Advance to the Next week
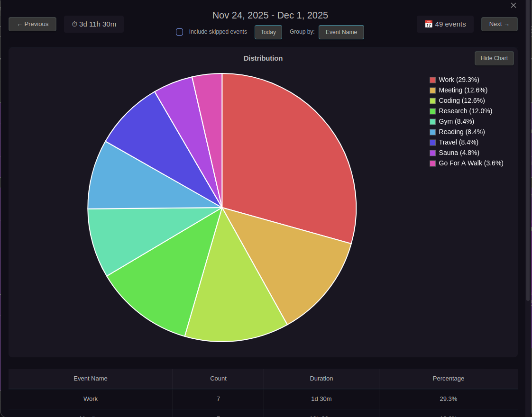532x417 pixels. point(499,24)
